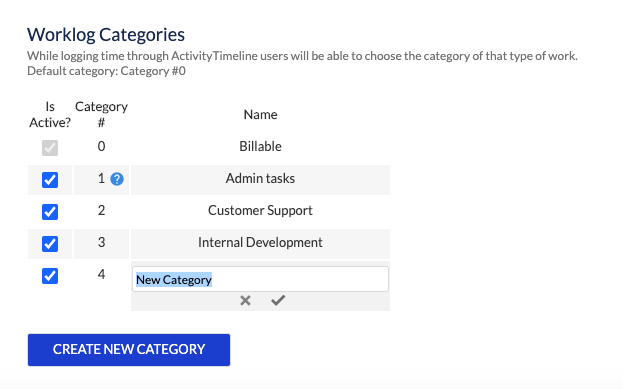Click the Worklog Categories heading
The image size is (623, 389).
click(x=106, y=35)
